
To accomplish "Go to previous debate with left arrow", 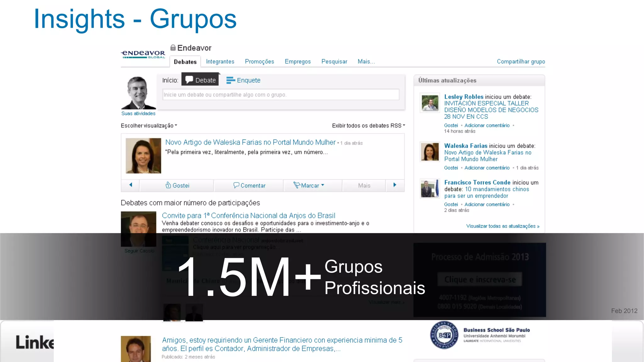I will 130,185.
